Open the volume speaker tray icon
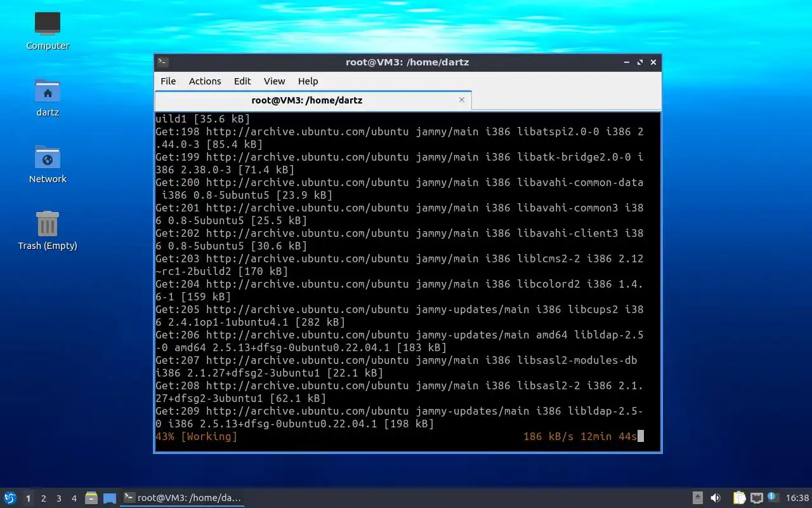Viewport: 812px width, 508px height. pos(716,498)
